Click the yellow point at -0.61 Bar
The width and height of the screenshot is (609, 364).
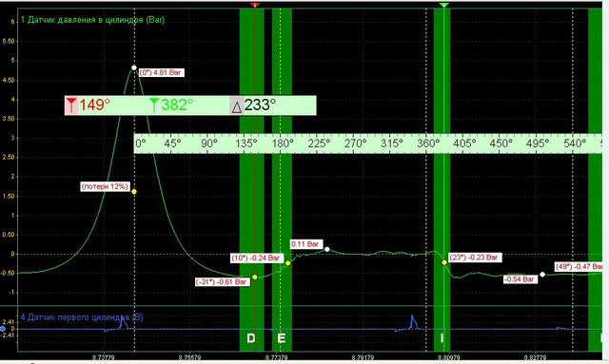click(255, 278)
